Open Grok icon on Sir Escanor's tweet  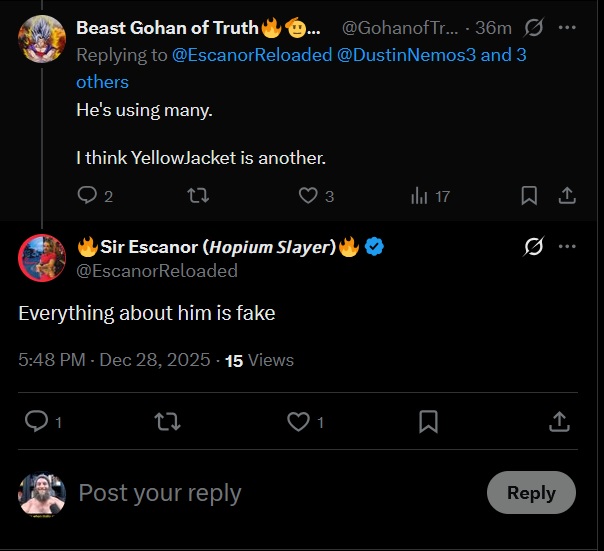point(534,247)
